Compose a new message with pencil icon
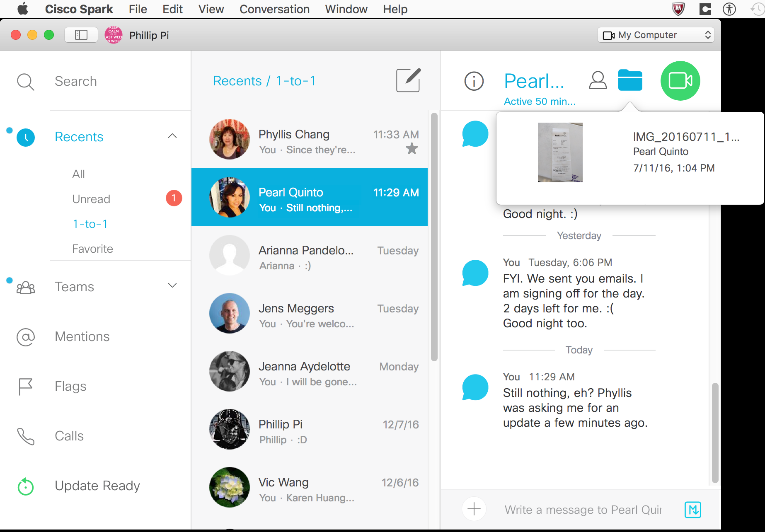765x532 pixels. 408,80
